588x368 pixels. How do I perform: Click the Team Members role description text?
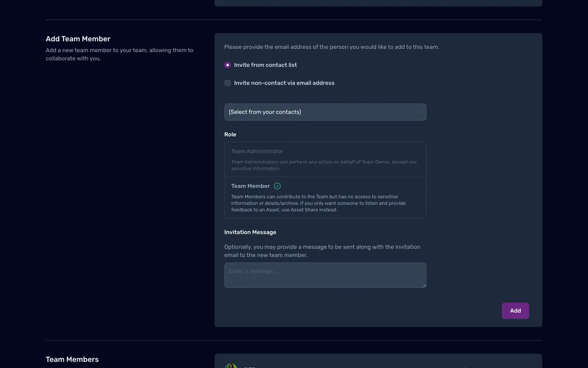click(x=318, y=203)
